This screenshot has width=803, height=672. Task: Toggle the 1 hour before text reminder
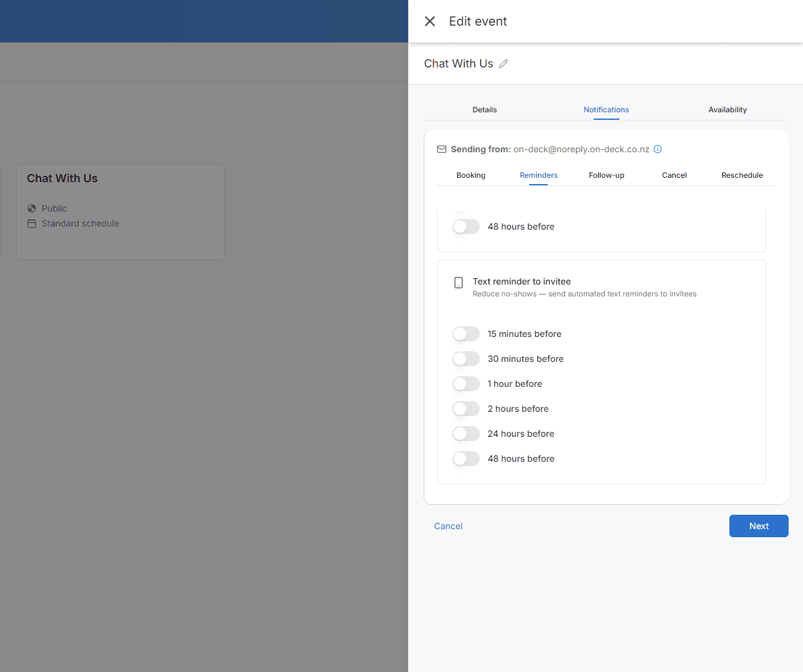click(x=465, y=384)
